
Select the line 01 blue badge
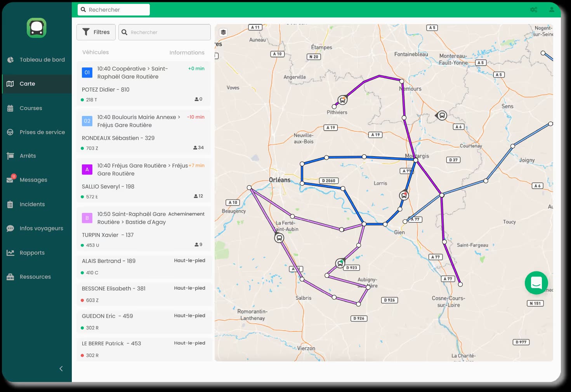[x=87, y=73]
